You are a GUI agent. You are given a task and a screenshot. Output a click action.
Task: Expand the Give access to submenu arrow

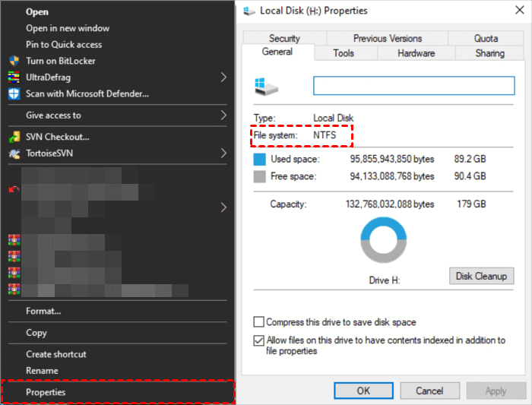223,115
